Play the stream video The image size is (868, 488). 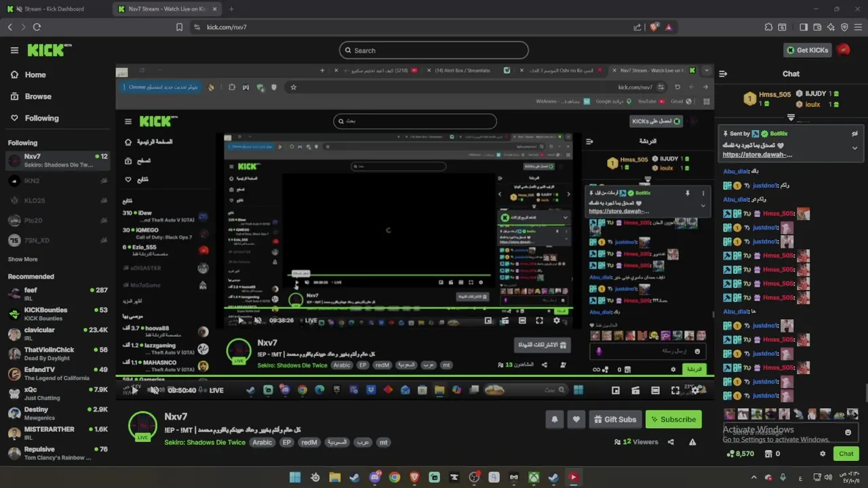pos(134,390)
